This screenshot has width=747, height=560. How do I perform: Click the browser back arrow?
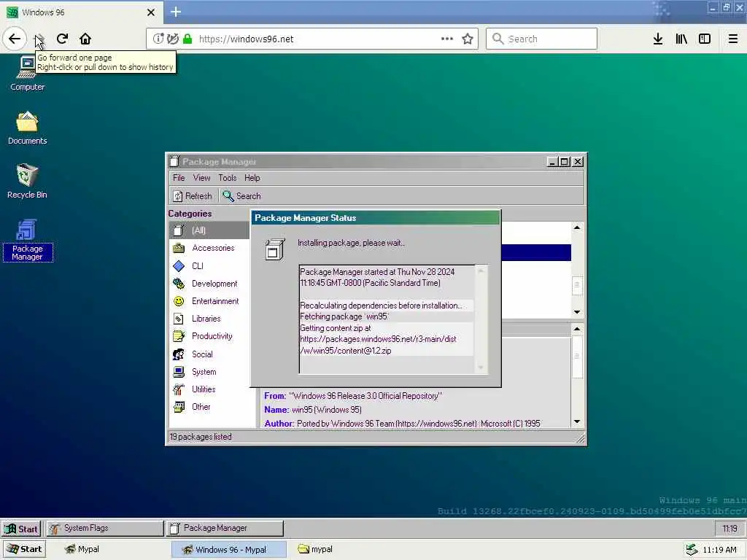click(x=15, y=39)
